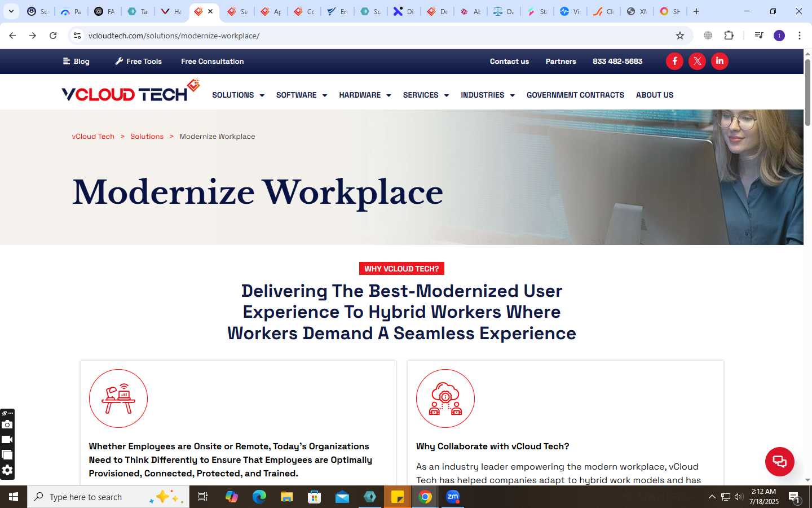The image size is (812, 508).
Task: View site information icon in address bar
Action: (77, 36)
